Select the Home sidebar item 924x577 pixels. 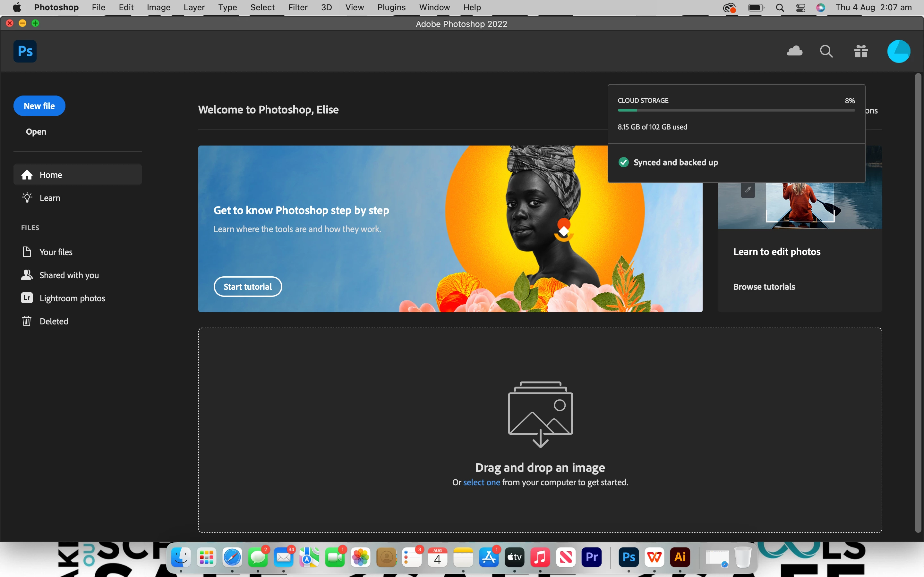point(50,175)
